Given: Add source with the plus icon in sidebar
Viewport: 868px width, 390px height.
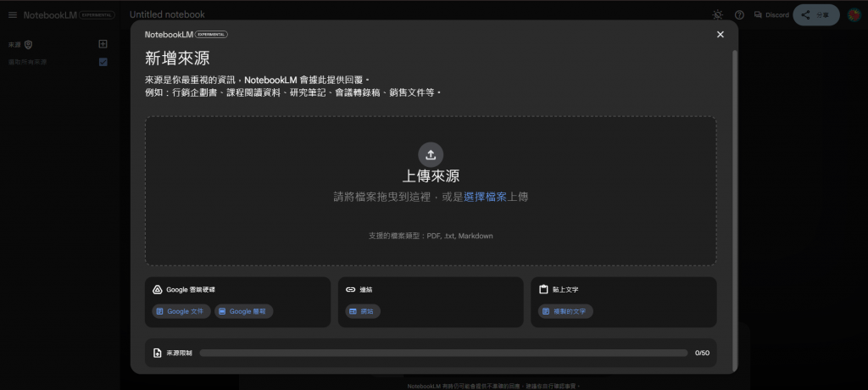Looking at the screenshot, I should [103, 44].
